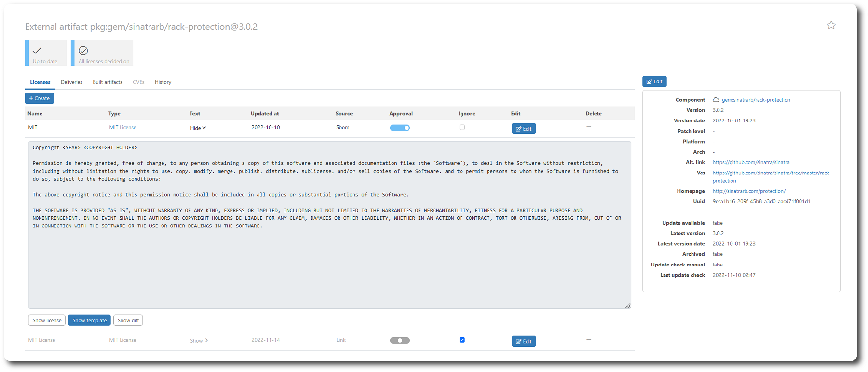The image size is (868, 372).
Task: Click Show license button
Action: (47, 320)
